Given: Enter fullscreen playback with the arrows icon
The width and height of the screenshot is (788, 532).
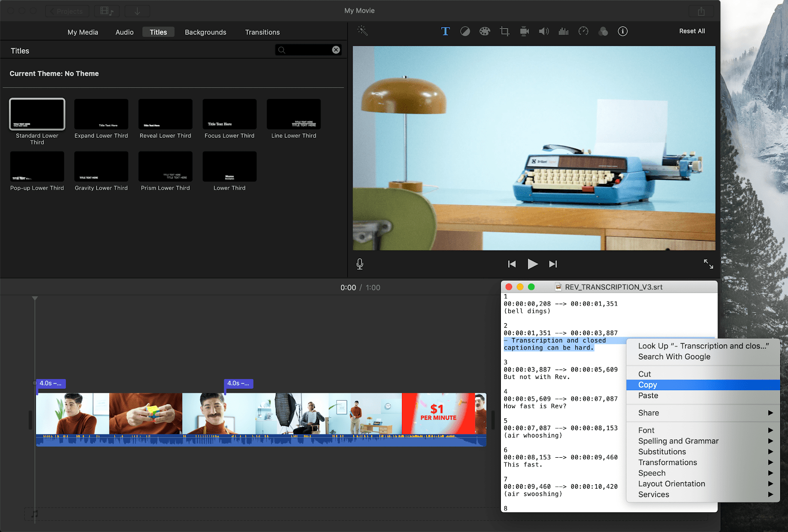Looking at the screenshot, I should (x=708, y=264).
